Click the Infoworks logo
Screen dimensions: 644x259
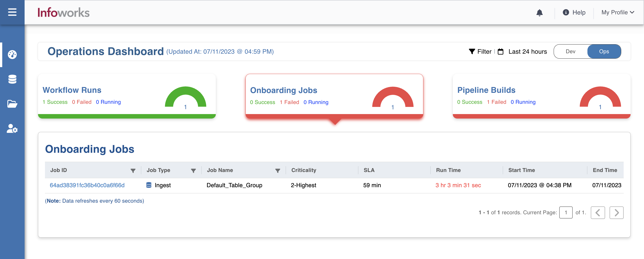pos(64,12)
